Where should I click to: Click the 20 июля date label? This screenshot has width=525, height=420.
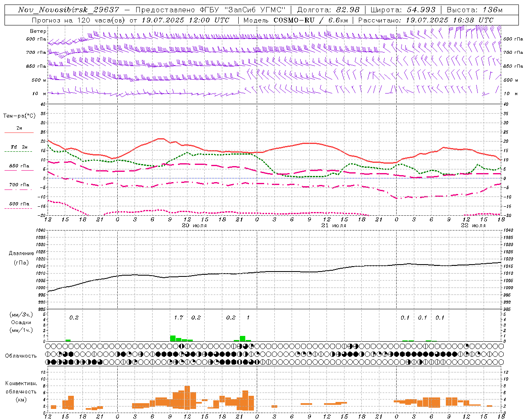(194, 226)
